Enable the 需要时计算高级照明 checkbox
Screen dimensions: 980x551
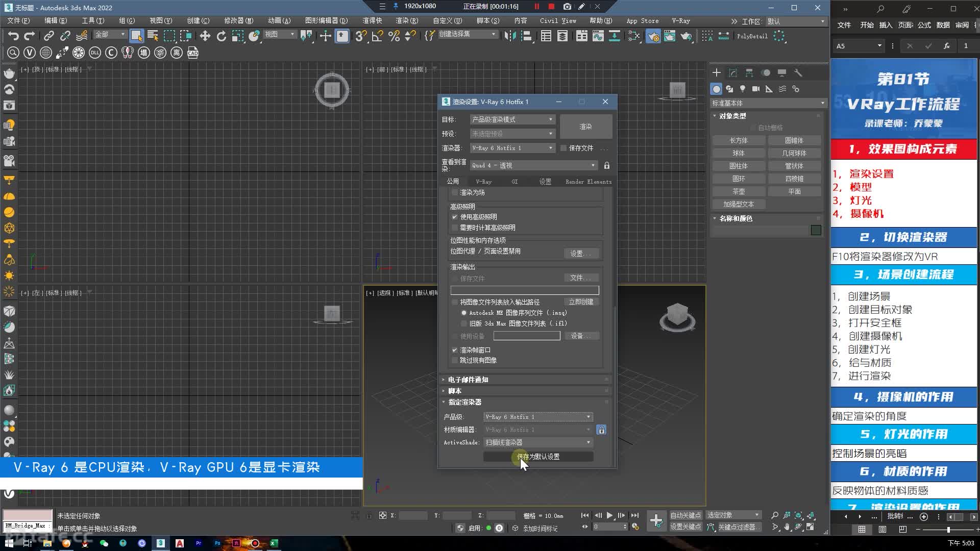pos(455,228)
